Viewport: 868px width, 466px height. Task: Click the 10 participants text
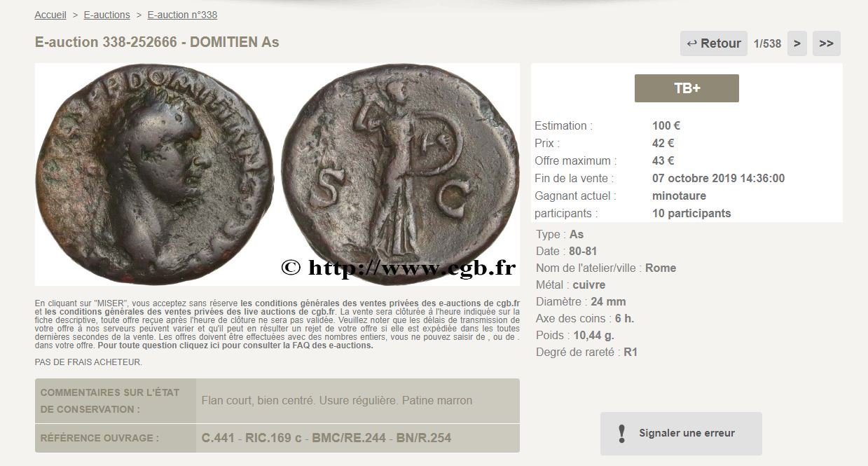point(691,213)
